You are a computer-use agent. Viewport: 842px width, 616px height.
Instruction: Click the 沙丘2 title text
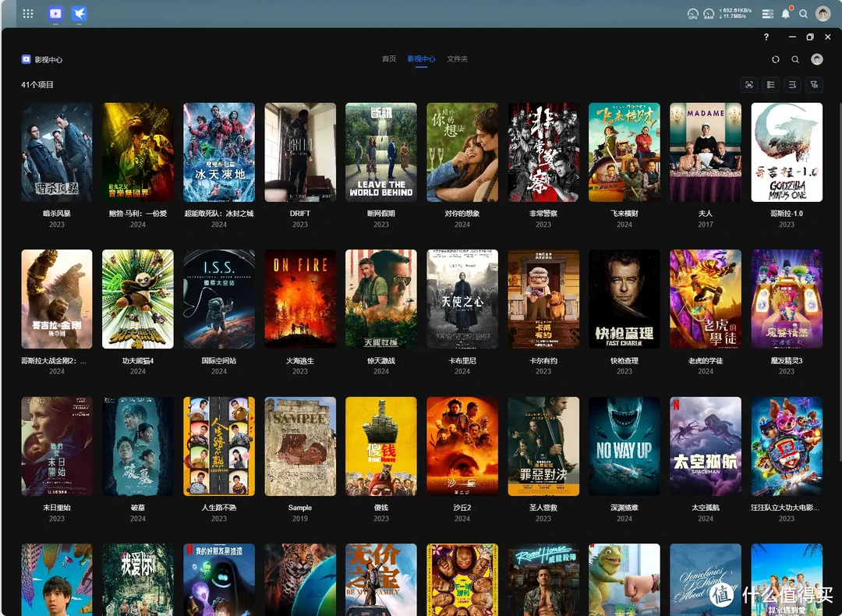tap(462, 508)
